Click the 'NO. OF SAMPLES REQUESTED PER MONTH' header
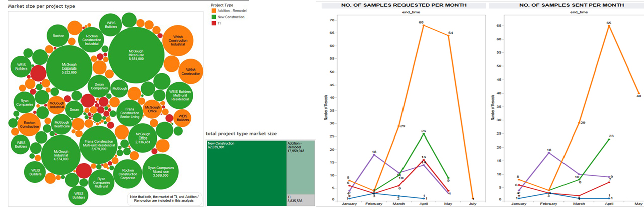Screen dimensions: 644x207 tap(404, 5)
